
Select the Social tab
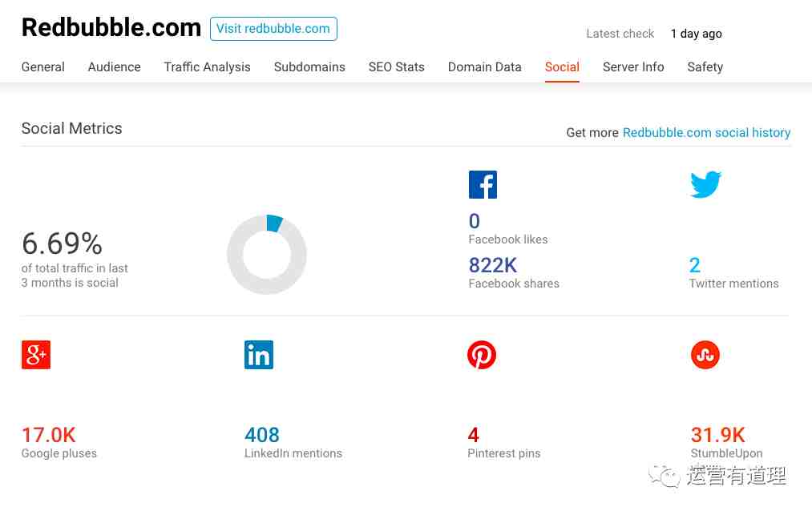click(x=562, y=67)
